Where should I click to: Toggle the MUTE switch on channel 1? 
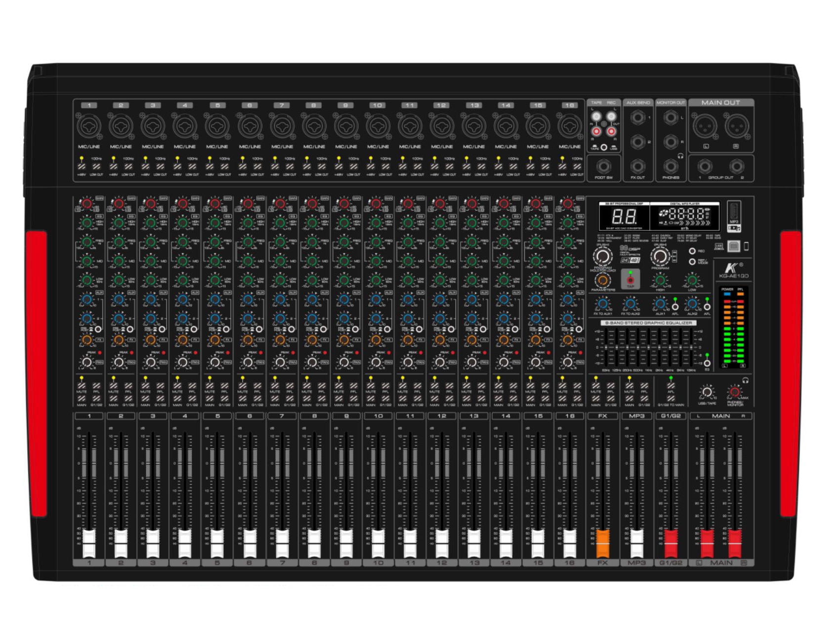82,386
